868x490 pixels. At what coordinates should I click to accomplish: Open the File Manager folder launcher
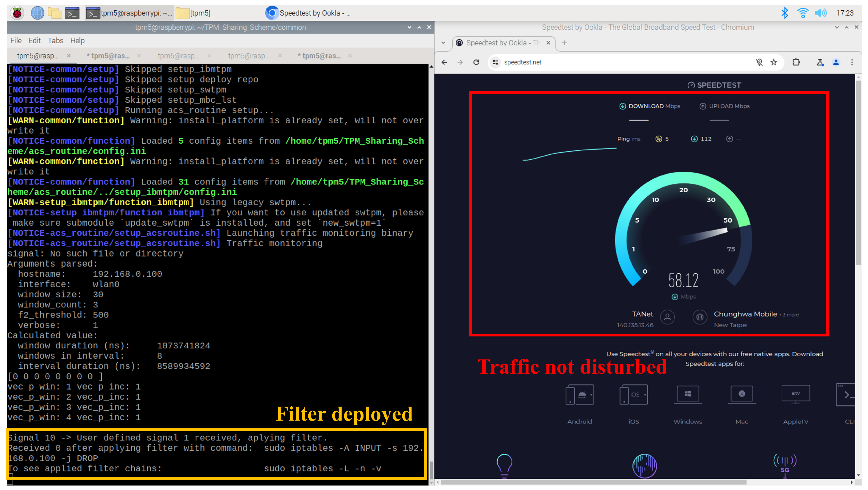(55, 13)
